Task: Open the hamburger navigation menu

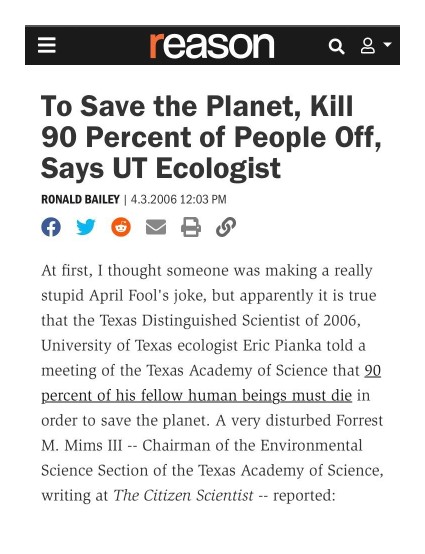Action: 47,45
